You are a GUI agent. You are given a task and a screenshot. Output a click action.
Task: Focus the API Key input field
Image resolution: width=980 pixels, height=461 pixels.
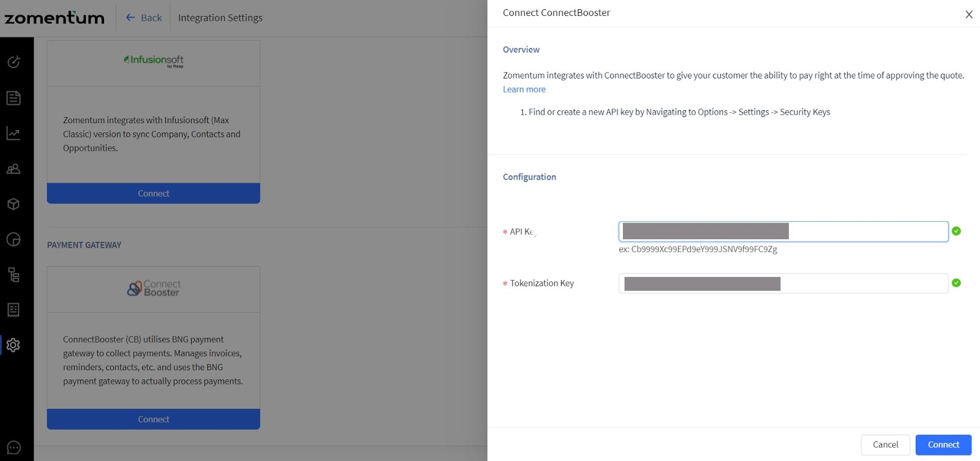pos(783,232)
